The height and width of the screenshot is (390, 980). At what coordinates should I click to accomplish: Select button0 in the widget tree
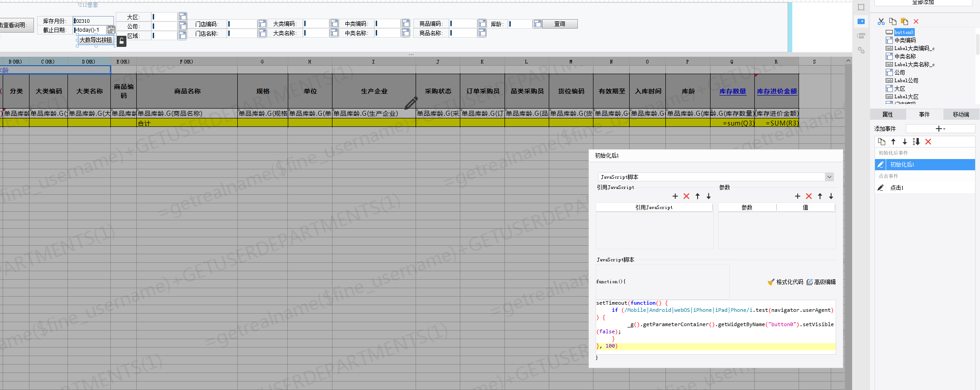tap(904, 32)
